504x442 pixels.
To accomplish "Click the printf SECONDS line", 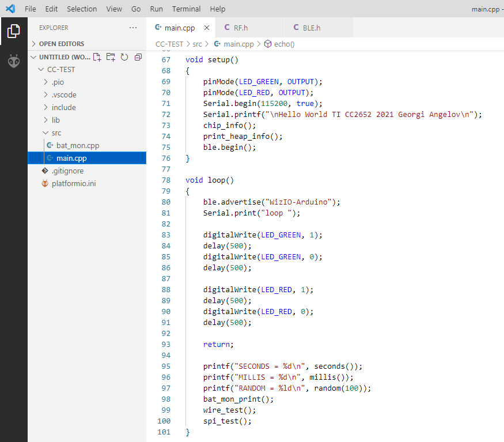I will click(283, 366).
